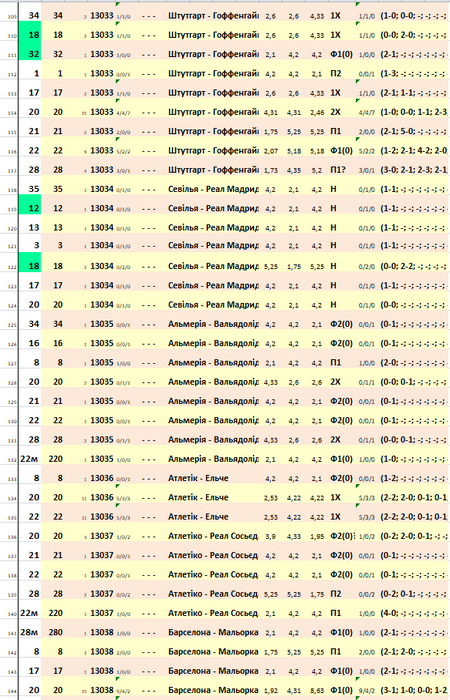Viewport: 450px width, 700px height.
Task: Select Альмерія - Вальядолід cell in row 131
Action: [x=213, y=440]
